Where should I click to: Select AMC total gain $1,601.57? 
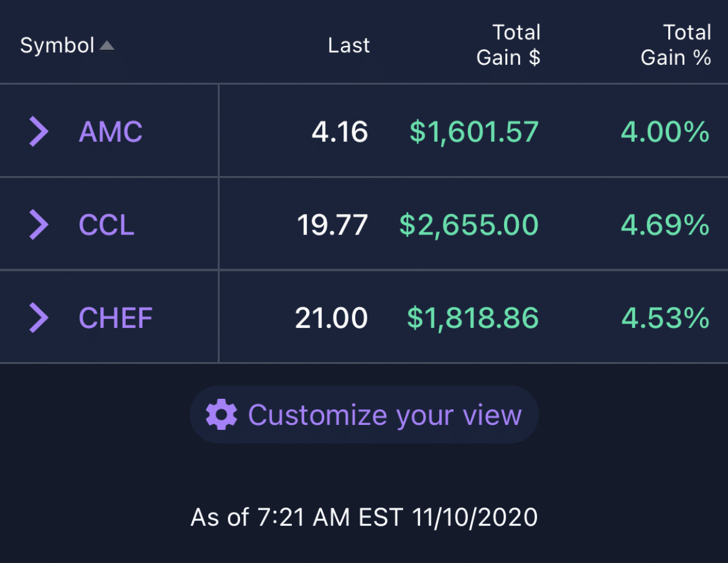474,132
